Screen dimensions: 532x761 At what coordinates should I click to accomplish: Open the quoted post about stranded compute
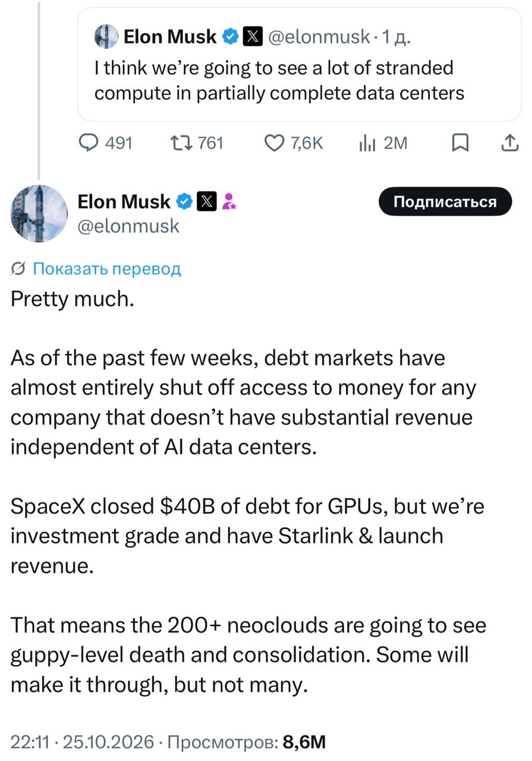click(300, 64)
